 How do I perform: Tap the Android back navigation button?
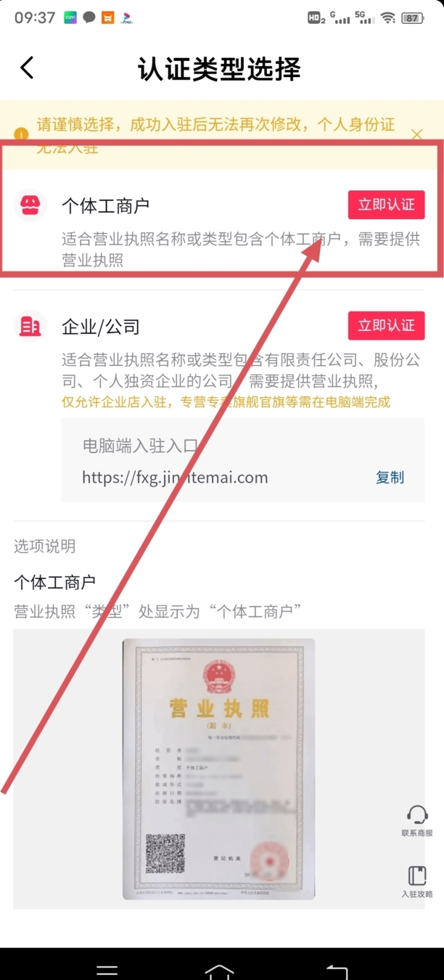(x=337, y=971)
